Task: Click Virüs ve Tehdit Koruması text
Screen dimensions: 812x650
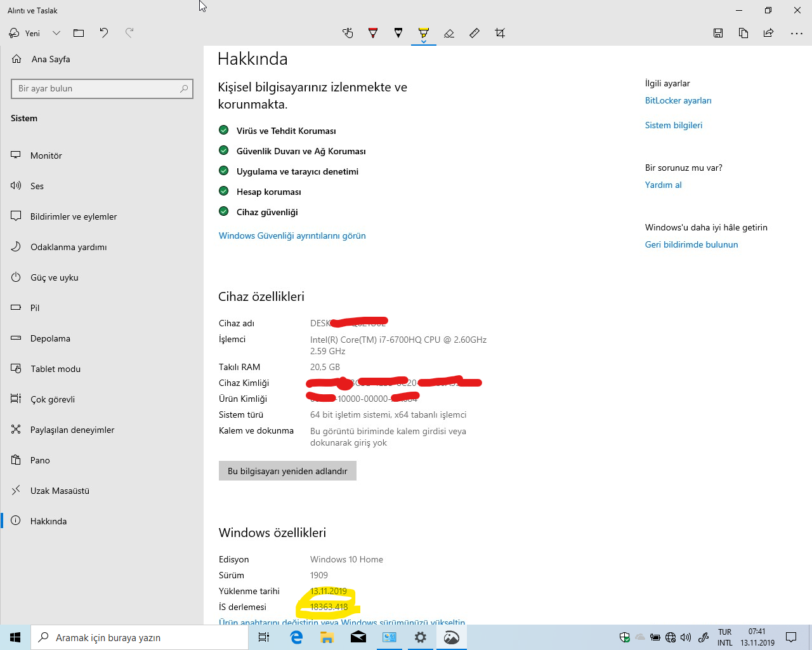Action: 286,131
